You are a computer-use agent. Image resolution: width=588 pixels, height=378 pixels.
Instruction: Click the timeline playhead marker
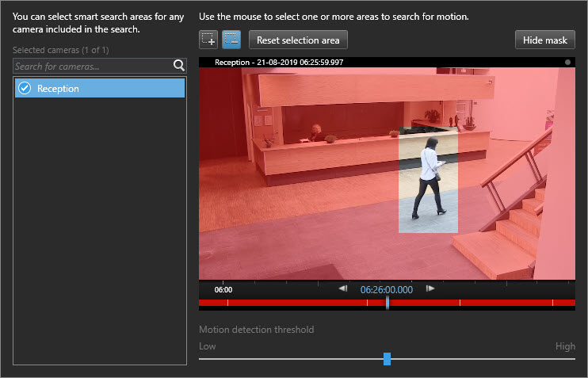(387, 303)
